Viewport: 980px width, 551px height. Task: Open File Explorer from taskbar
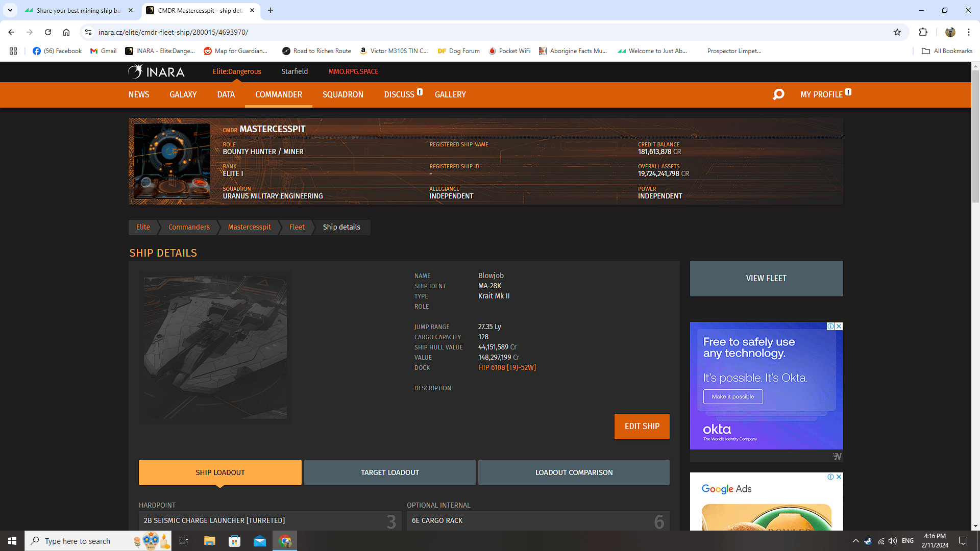point(209,541)
